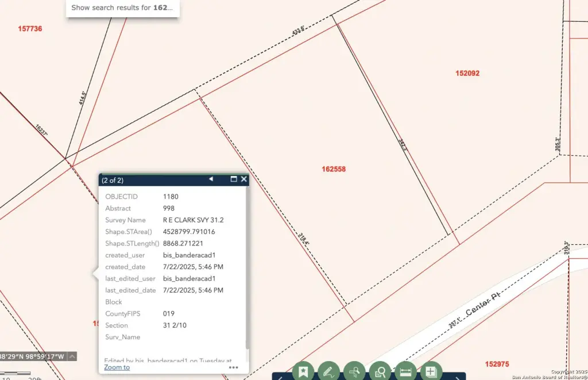This screenshot has height=380, width=588.
Task: Expand the coordinate format menu
Action: click(x=72, y=356)
